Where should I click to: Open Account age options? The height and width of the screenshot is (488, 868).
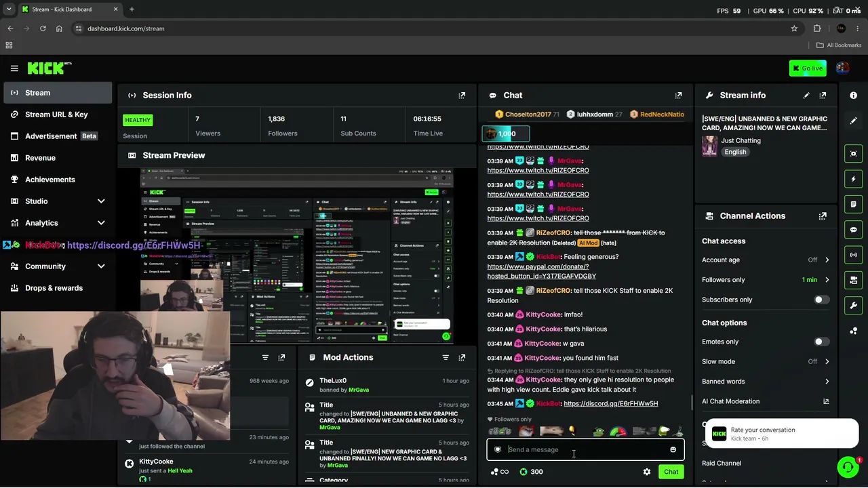766,260
